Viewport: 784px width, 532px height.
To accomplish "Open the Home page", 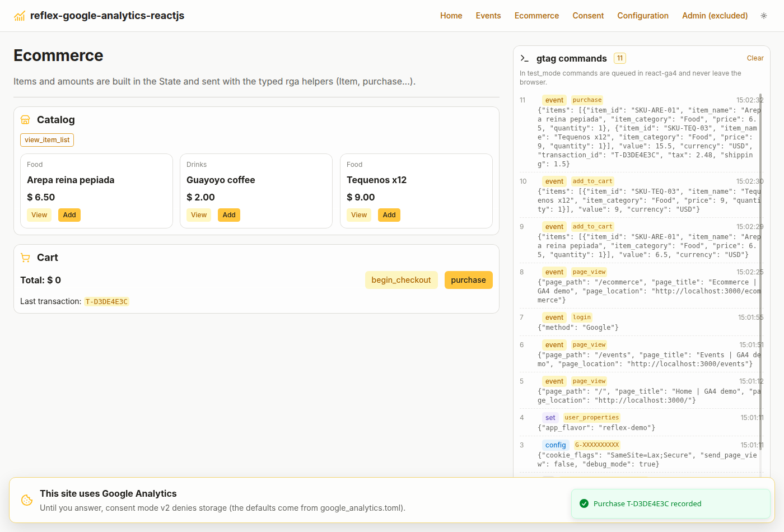I will coord(451,16).
